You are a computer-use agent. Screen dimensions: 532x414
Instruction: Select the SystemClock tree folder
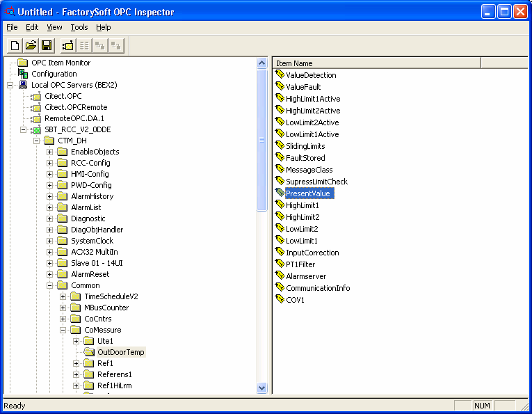click(x=92, y=241)
